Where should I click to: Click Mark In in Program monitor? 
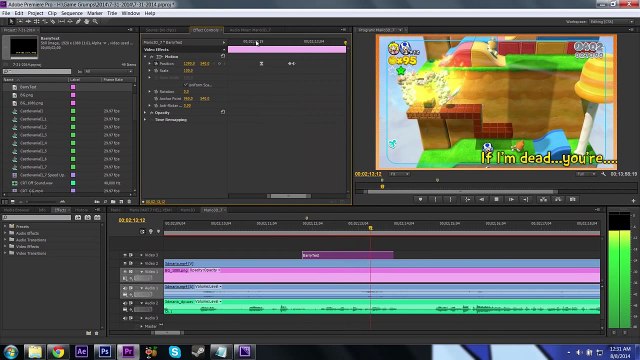click(x=436, y=200)
